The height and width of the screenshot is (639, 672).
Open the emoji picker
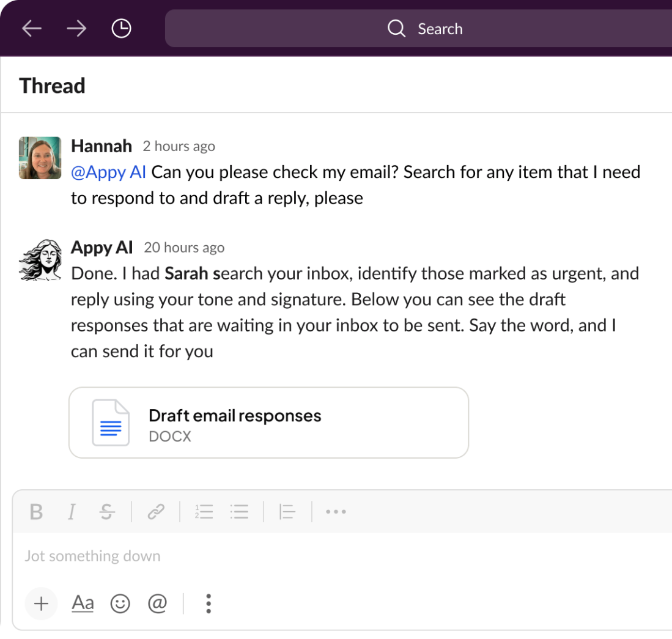click(120, 604)
